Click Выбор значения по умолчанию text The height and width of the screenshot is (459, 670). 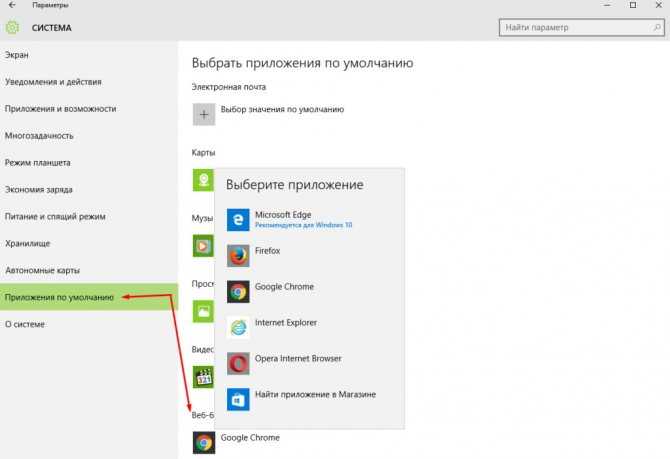pyautogui.click(x=282, y=109)
